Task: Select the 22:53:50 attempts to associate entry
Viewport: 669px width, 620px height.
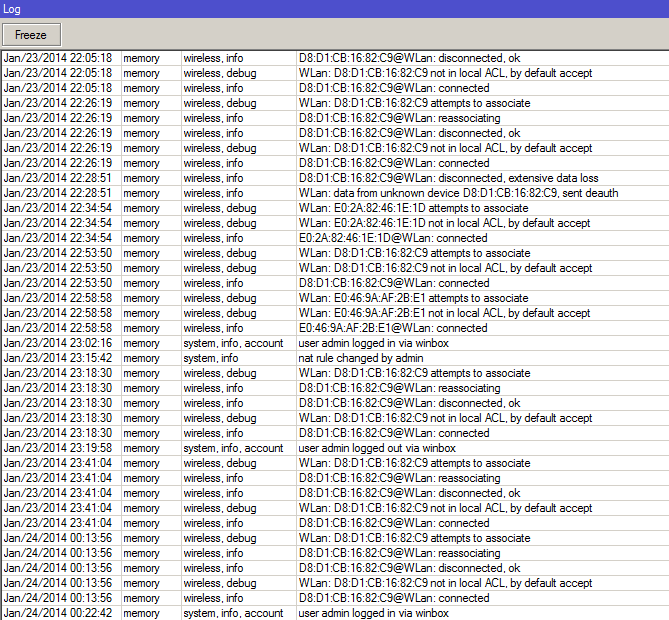Action: pos(414,253)
